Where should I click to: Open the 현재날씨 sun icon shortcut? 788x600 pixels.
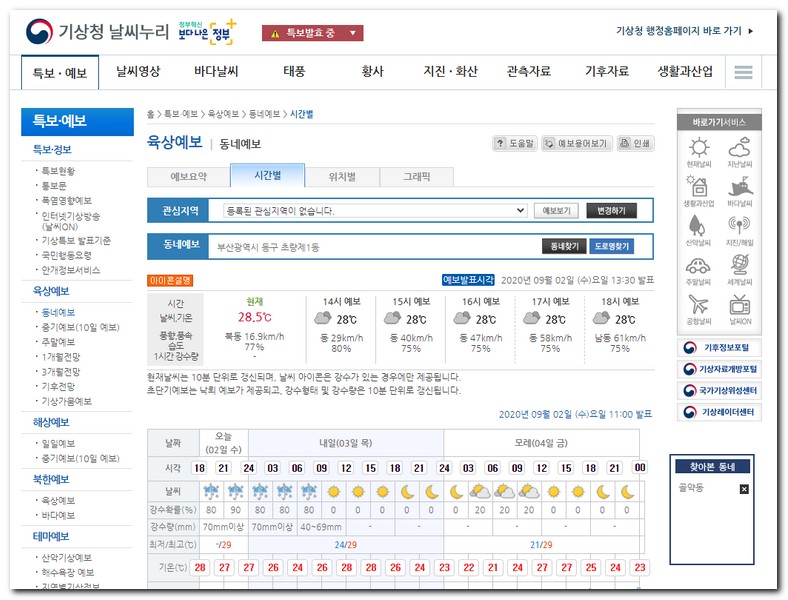699,152
